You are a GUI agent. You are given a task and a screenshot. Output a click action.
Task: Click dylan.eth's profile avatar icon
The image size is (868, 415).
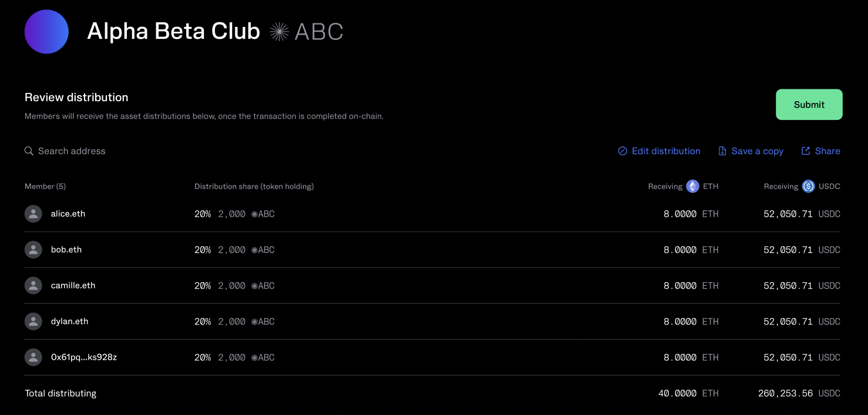click(x=33, y=322)
